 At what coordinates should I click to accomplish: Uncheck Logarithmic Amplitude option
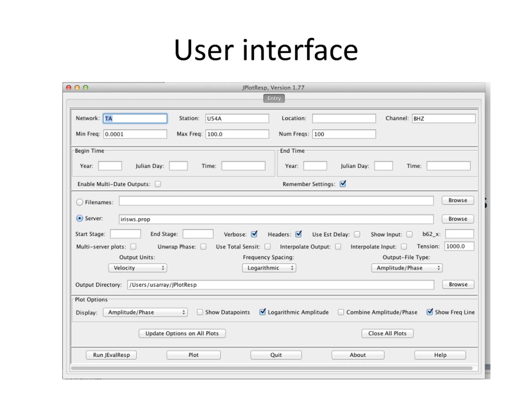[x=262, y=312]
